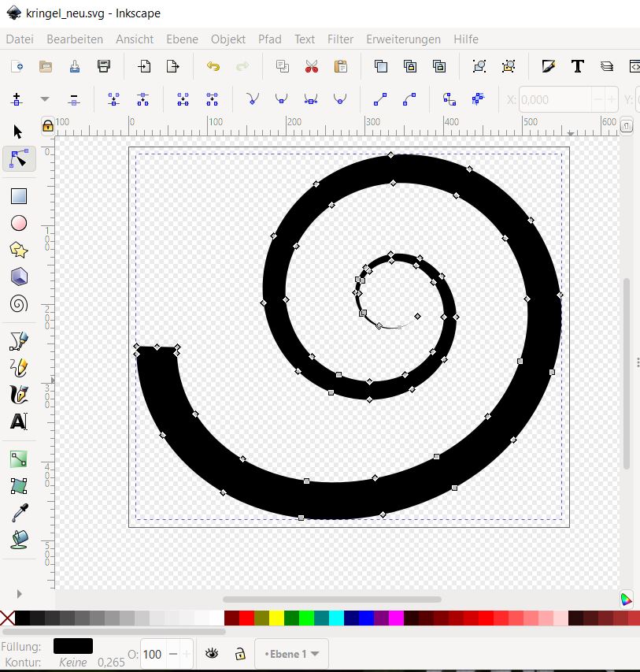Image resolution: width=640 pixels, height=672 pixels.
Task: Choose the Color picker dropper tool
Action: pos(19,513)
